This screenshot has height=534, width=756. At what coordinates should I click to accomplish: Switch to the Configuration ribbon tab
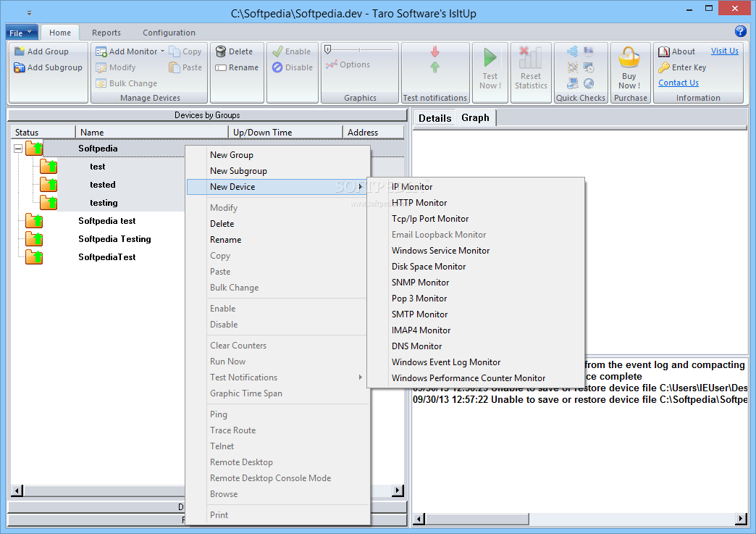point(169,33)
